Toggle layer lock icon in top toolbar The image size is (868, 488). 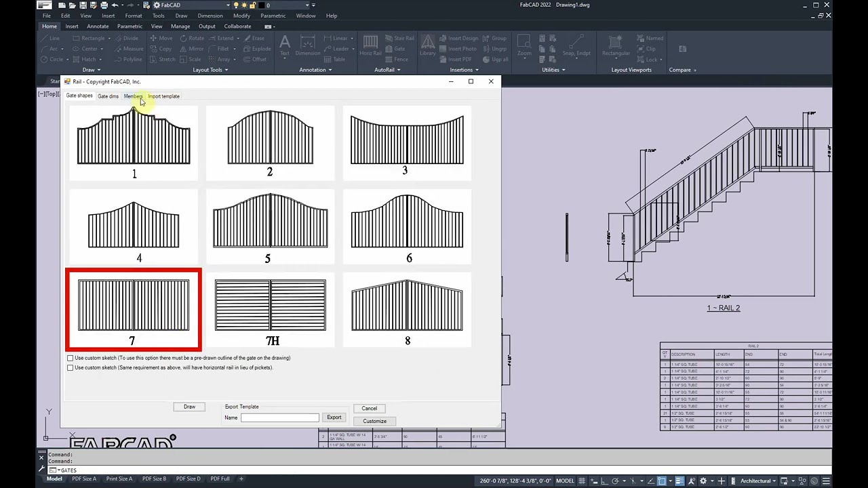pos(252,5)
